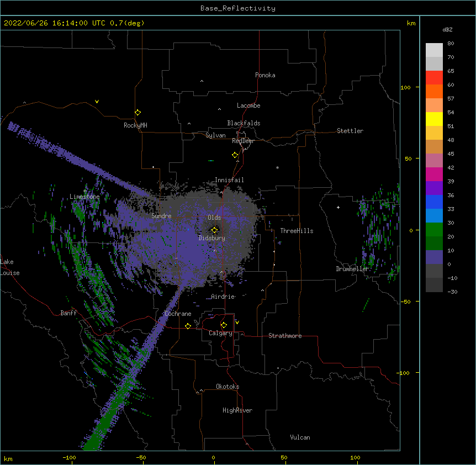Screen dimensions: 476x465
Task: Click the white plus marker northwest of Drumheller
Action: point(338,207)
